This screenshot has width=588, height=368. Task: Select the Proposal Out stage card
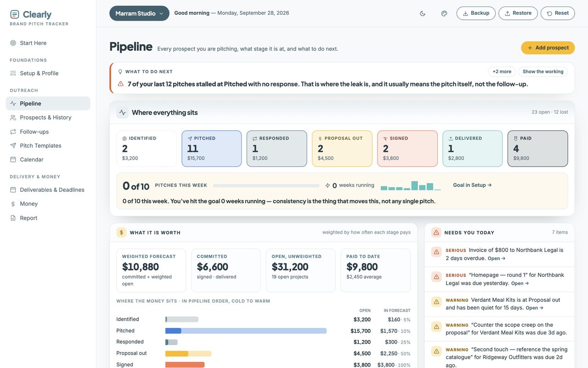coord(342,149)
